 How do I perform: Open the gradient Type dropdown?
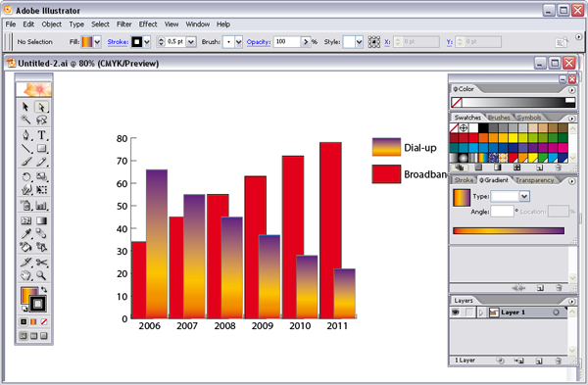(524, 196)
